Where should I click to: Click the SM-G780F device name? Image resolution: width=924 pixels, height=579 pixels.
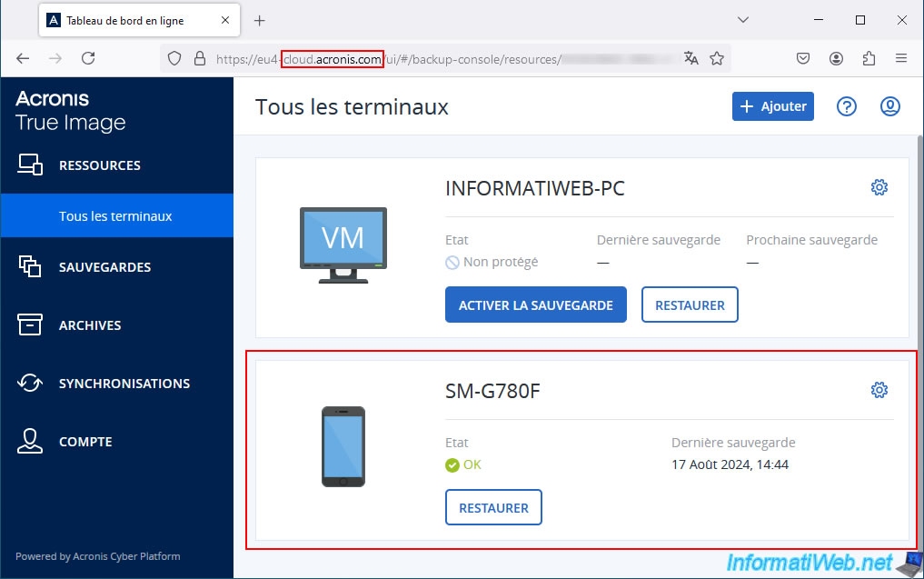[492, 391]
